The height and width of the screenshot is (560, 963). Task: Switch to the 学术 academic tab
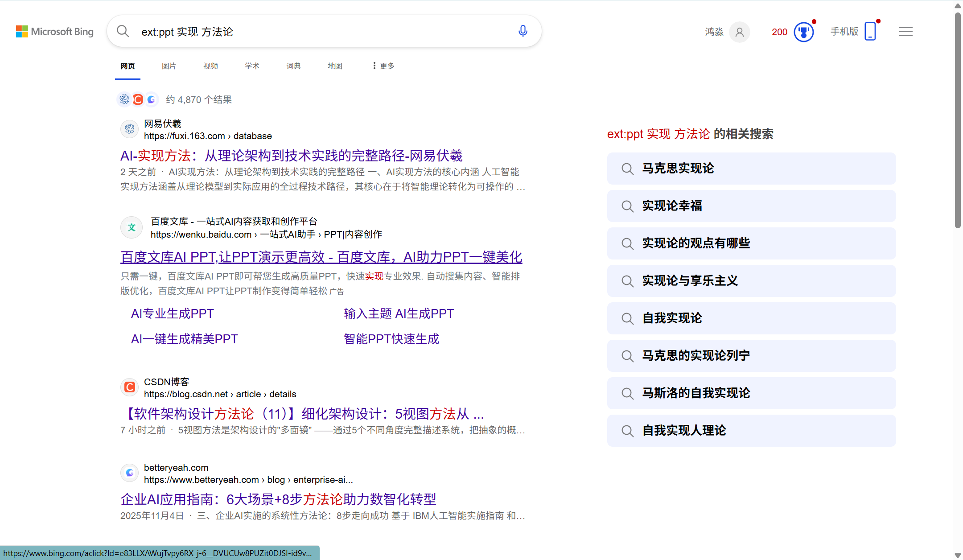pos(252,66)
